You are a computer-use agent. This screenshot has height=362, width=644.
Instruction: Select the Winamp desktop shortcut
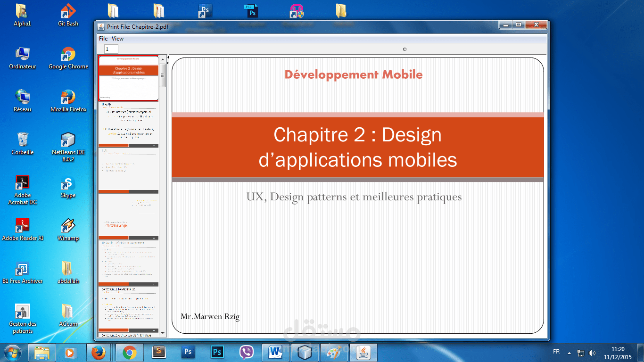point(68,230)
